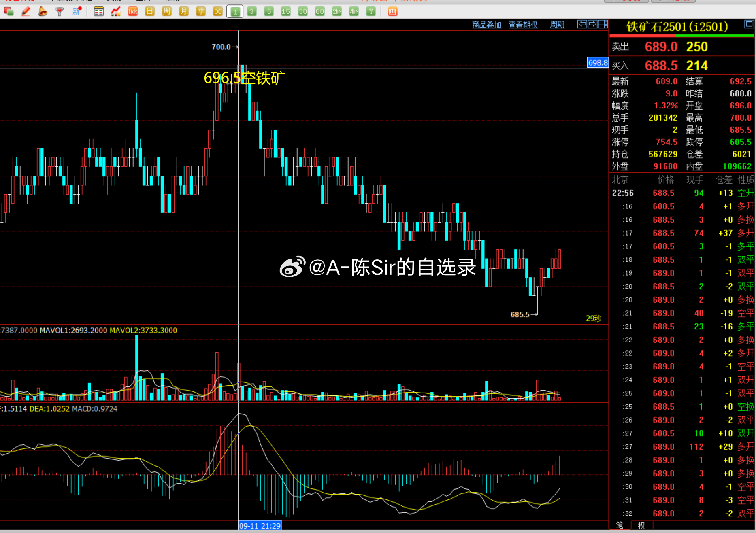The width and height of the screenshot is (756, 533).
Task: Select the 月 monthly period icon
Action: pos(184,11)
